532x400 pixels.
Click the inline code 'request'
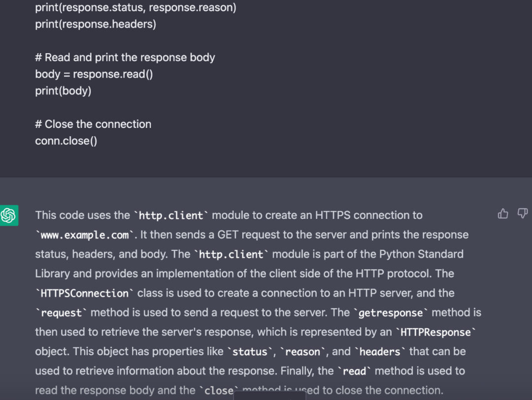point(61,313)
